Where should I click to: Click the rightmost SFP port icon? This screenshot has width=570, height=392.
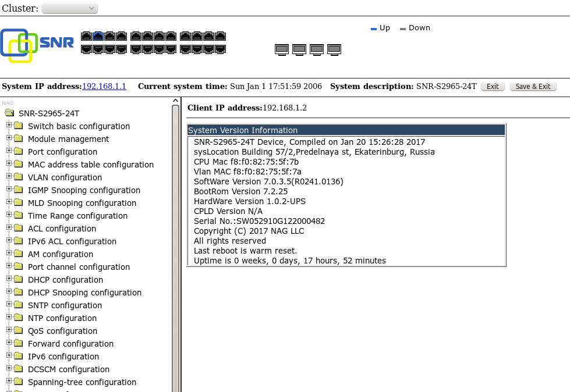[334, 49]
